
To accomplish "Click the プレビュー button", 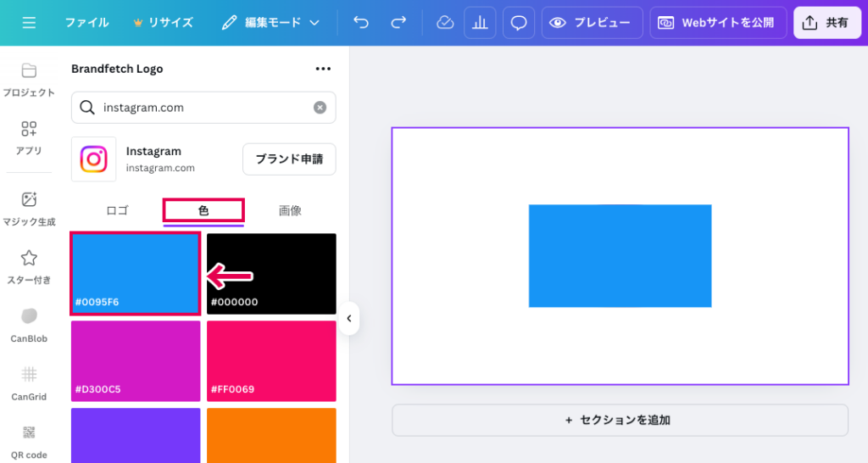I will [x=592, y=23].
